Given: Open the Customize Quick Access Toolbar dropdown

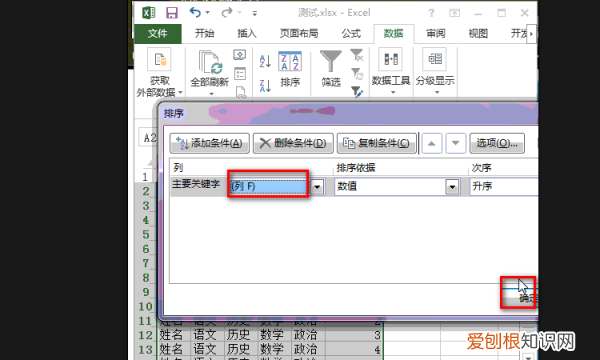Looking at the screenshot, I should click(x=254, y=13).
